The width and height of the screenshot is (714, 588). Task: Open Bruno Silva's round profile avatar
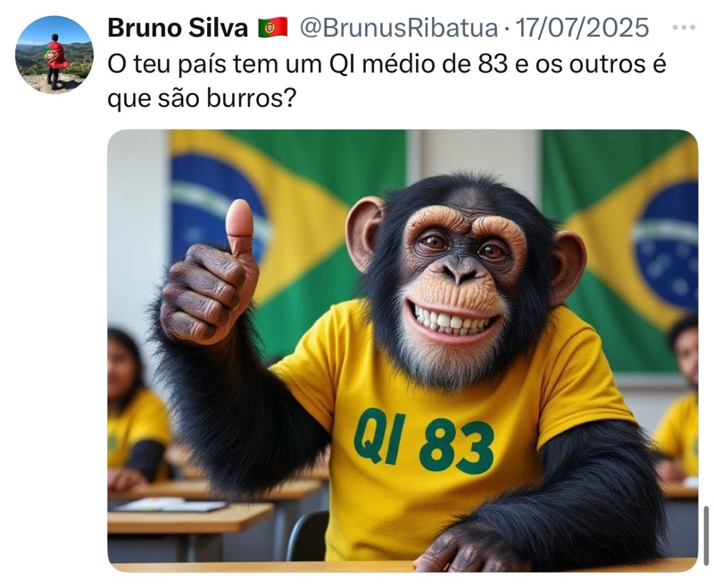point(54,54)
